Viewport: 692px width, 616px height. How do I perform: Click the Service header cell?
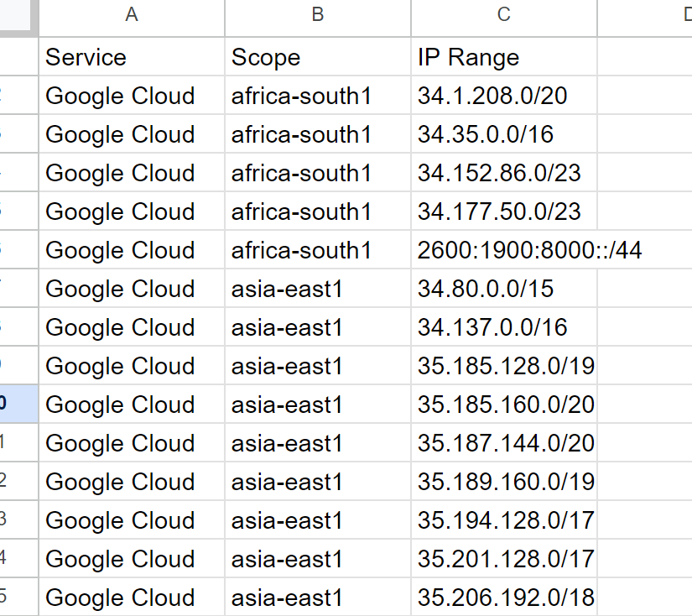132,57
